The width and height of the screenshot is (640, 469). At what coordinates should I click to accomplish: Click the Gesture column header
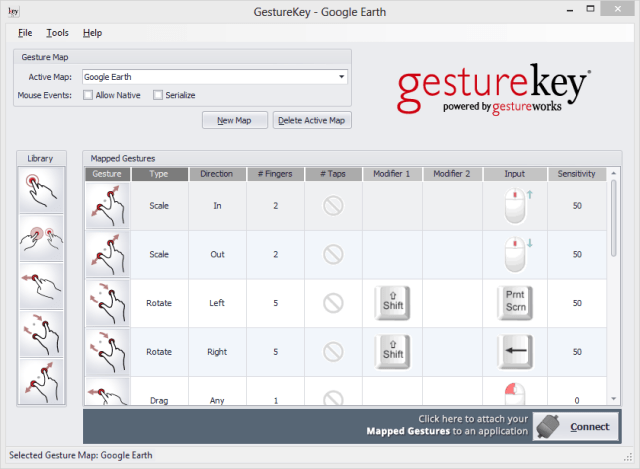tap(107, 174)
